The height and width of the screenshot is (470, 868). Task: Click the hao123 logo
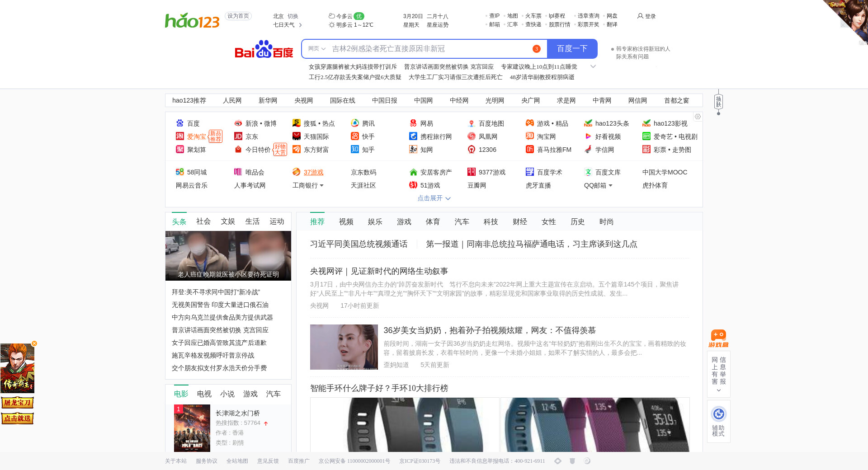coord(192,20)
